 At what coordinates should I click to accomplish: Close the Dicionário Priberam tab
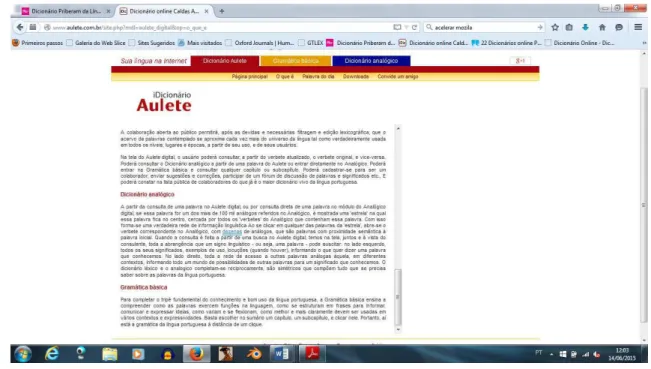pos(108,12)
